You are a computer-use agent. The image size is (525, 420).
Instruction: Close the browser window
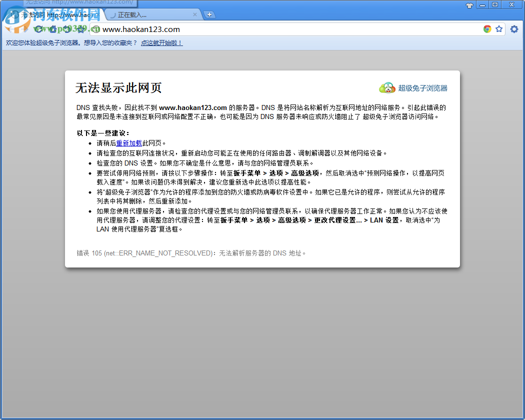pos(511,4)
